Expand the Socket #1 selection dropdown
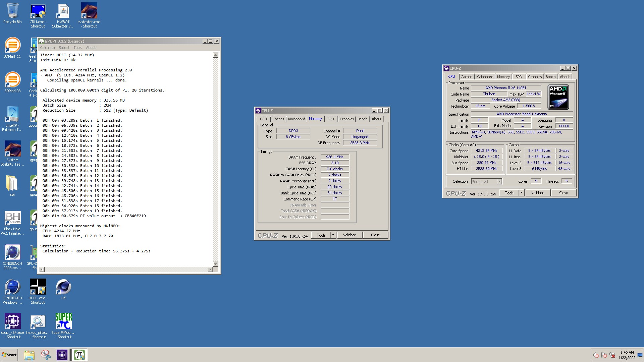 point(499,181)
